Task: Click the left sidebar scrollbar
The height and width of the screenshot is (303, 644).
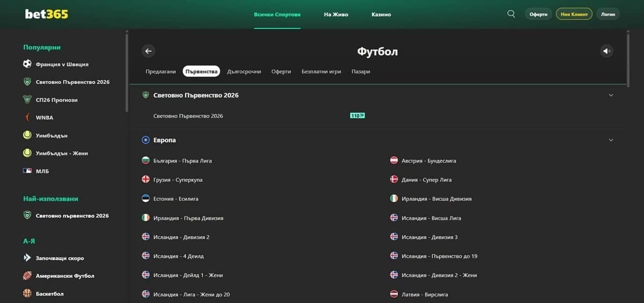Action: coord(127,72)
